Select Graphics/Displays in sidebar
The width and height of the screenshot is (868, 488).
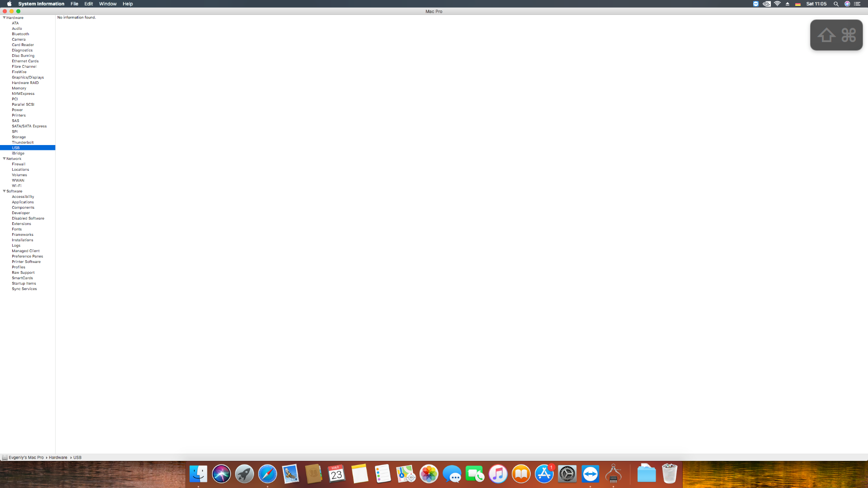pos(28,77)
